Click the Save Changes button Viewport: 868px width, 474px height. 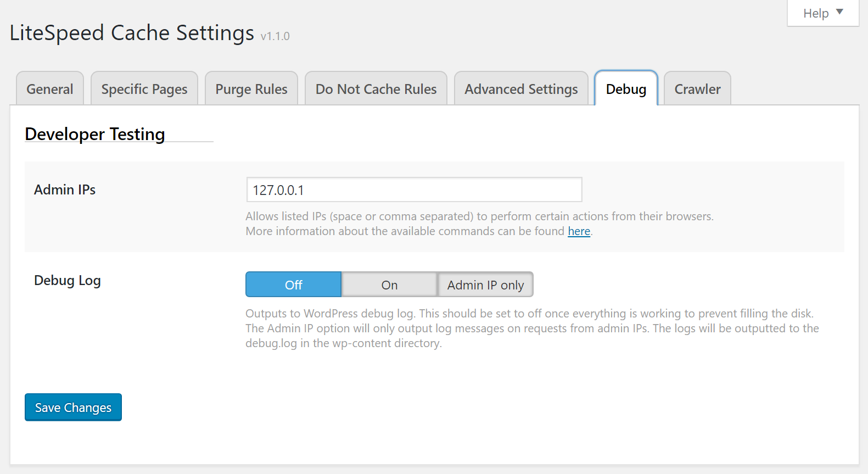(x=73, y=407)
